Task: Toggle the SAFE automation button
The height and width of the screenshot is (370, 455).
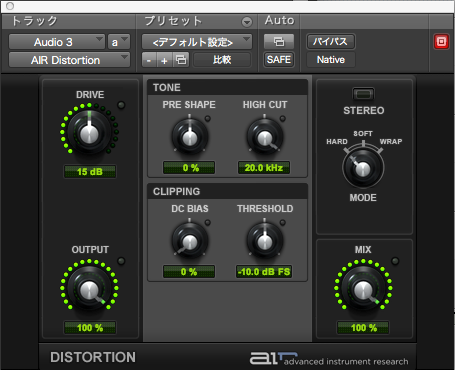Action: 279,60
